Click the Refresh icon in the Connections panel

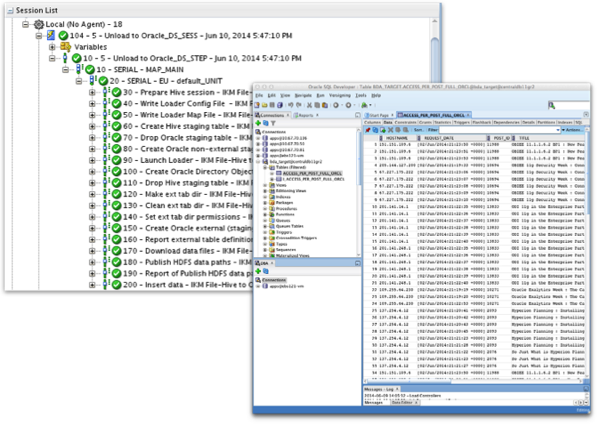(266, 123)
